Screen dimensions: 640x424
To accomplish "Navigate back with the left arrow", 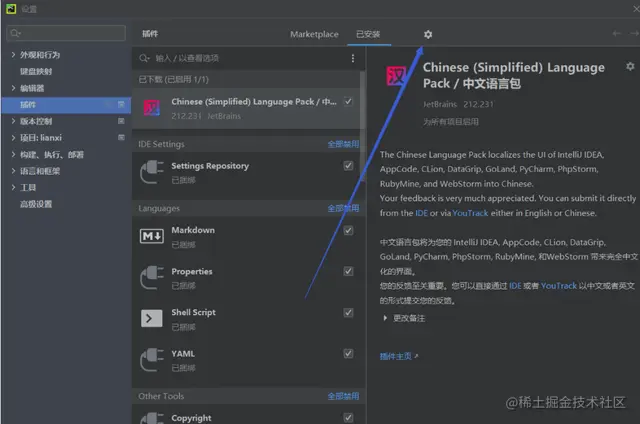I will click(x=616, y=33).
